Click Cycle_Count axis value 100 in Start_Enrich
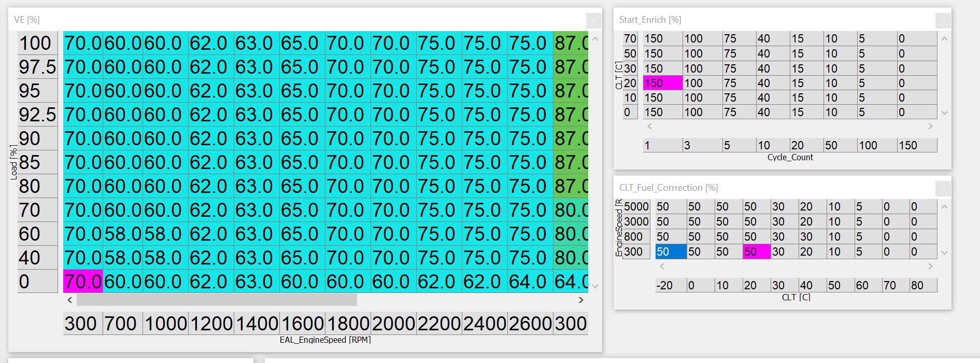This screenshot has height=363, width=980. point(876,145)
